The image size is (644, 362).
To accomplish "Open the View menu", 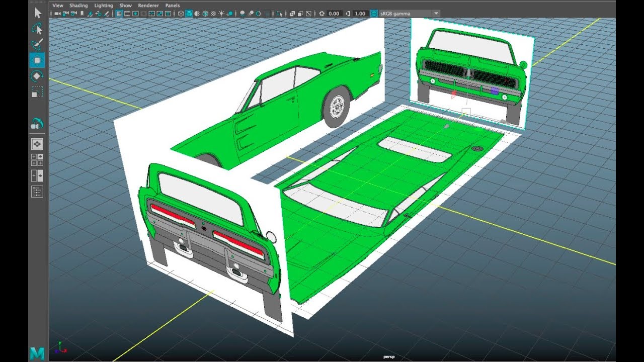I will click(58, 6).
